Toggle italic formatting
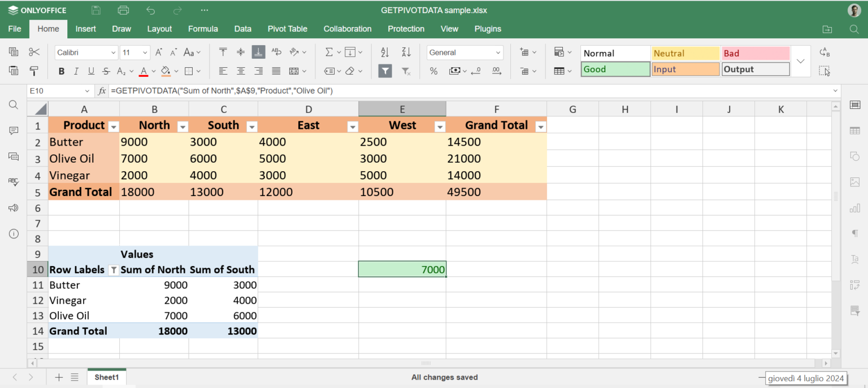Screen dimensions: 868x388 [x=75, y=71]
